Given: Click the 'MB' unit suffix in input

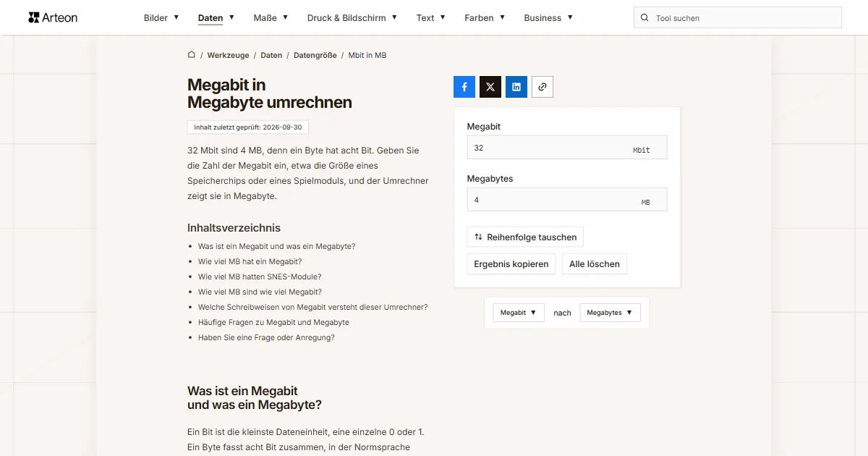Looking at the screenshot, I should click(x=646, y=202).
